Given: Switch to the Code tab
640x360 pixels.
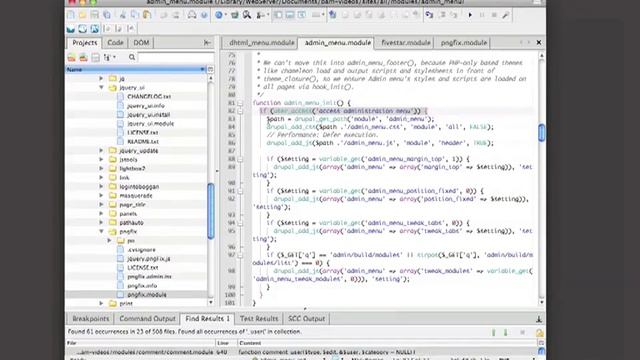Looking at the screenshot, I should (x=115, y=42).
